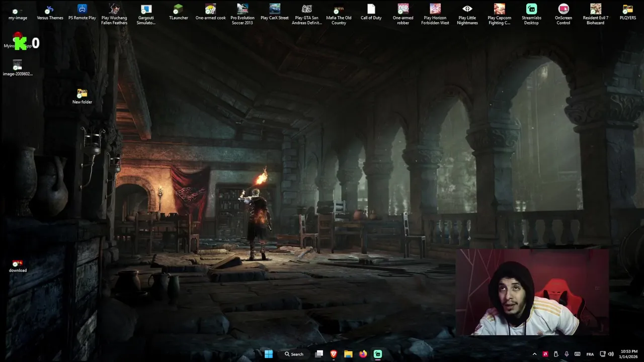Select the Gargouti Simulator desktop icon
The height and width of the screenshot is (362, 644).
tap(146, 15)
